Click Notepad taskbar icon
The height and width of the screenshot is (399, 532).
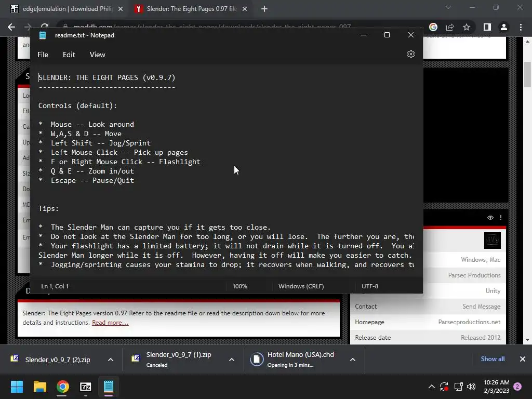point(109,387)
